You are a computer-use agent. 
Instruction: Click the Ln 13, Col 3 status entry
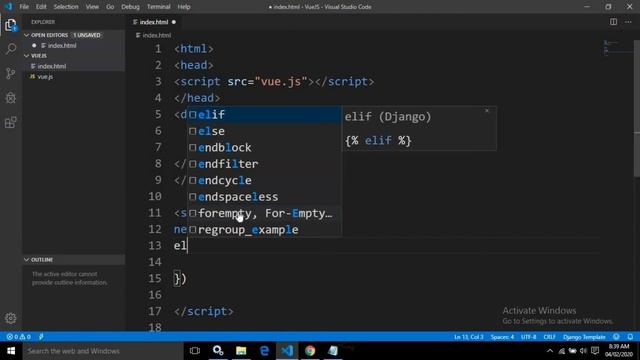pyautogui.click(x=469, y=337)
